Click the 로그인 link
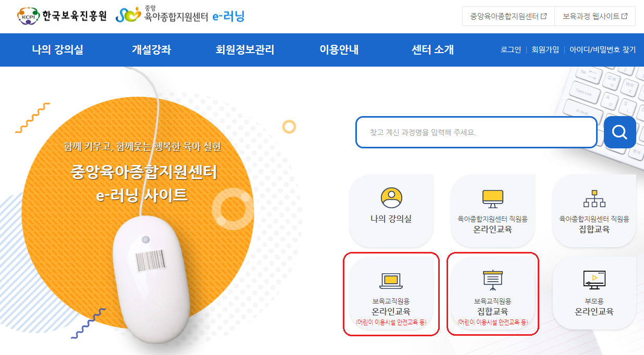 coord(511,50)
